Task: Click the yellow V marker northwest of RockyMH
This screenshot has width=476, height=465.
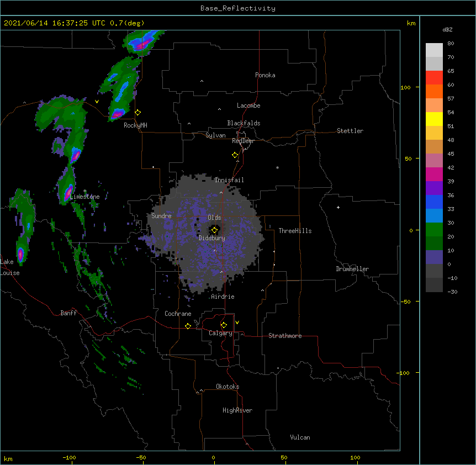Action: pos(97,102)
